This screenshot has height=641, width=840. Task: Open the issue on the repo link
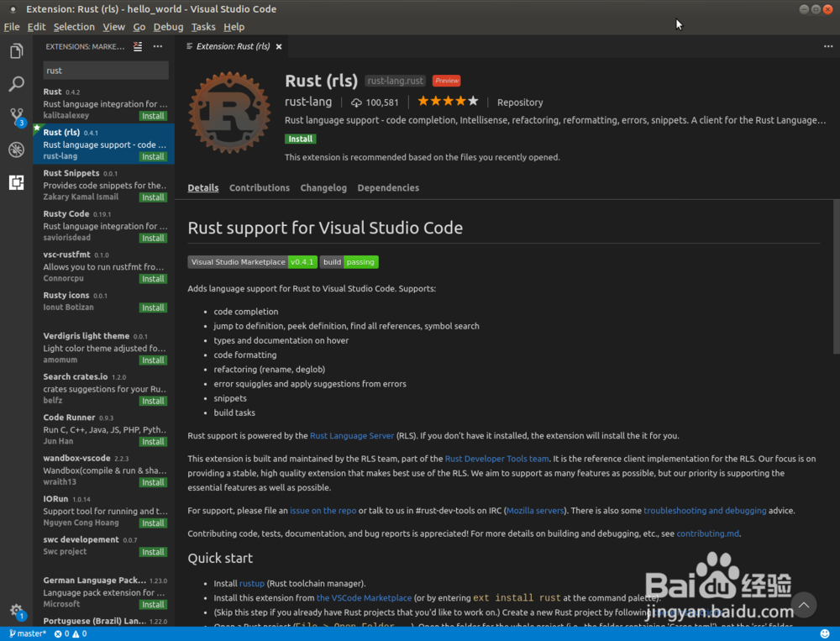[x=323, y=511]
